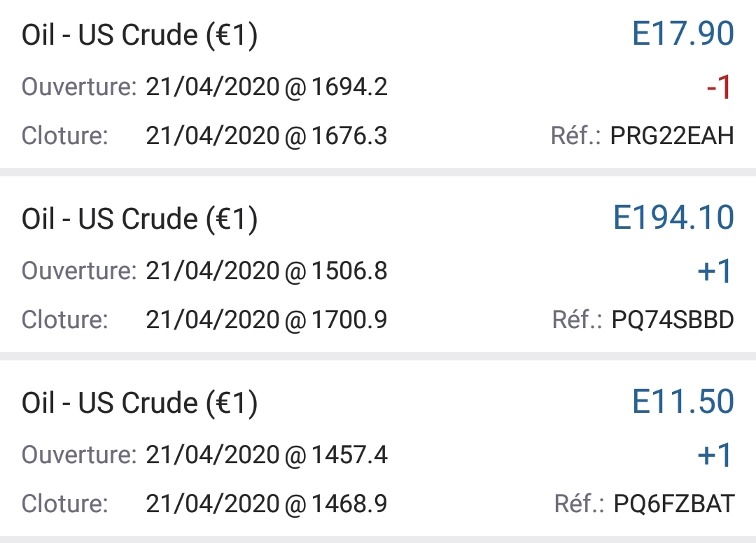Click the opening price 1694.2 line

pyautogui.click(x=266, y=87)
